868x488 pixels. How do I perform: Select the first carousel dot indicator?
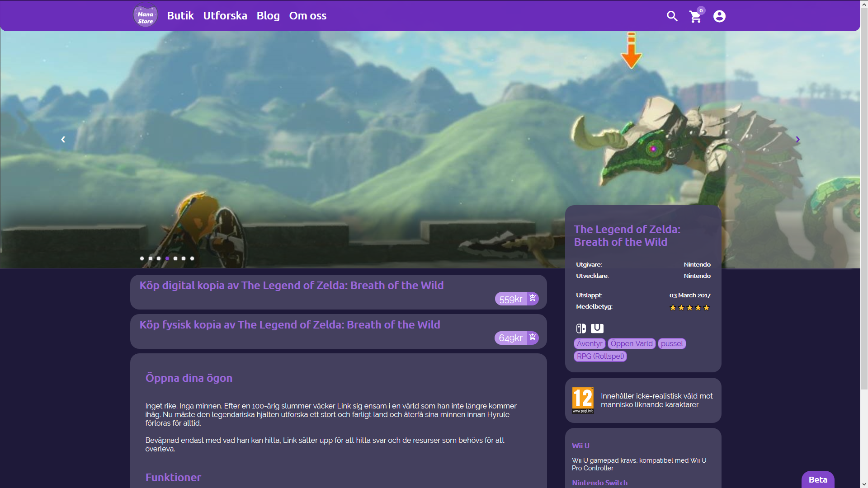point(142,258)
